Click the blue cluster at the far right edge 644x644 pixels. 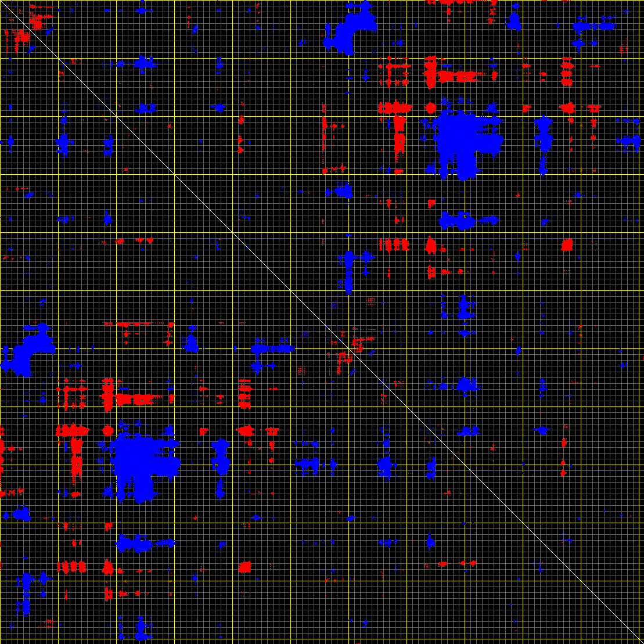point(627,141)
